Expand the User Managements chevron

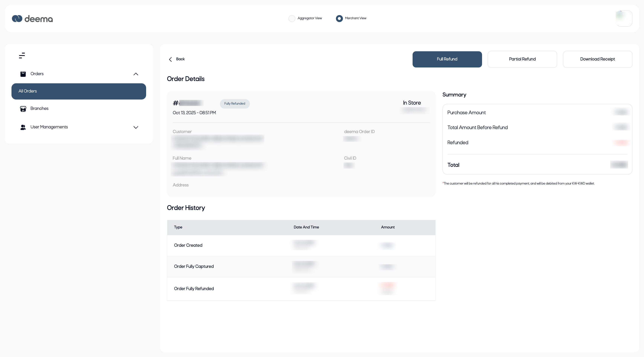click(136, 127)
